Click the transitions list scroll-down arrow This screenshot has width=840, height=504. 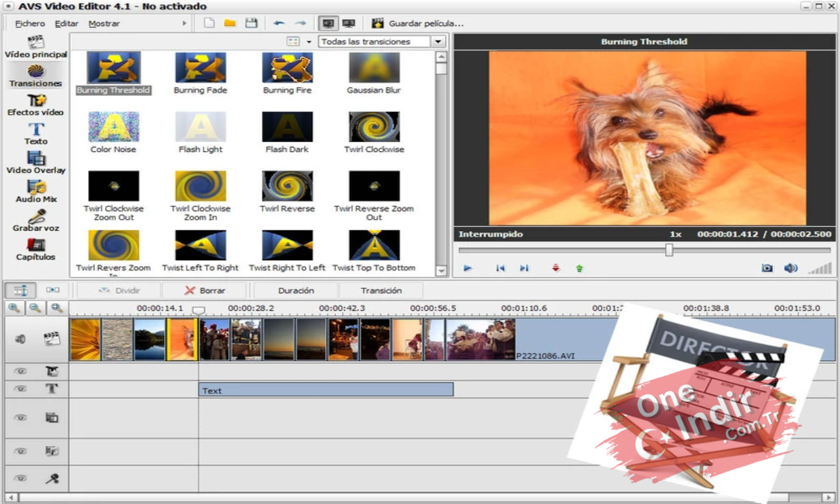click(441, 270)
